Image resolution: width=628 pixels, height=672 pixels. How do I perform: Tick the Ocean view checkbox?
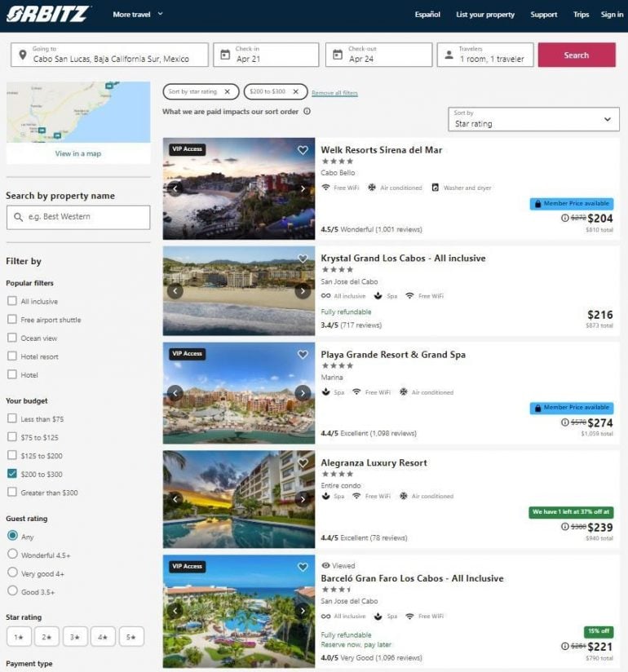pyautogui.click(x=12, y=338)
